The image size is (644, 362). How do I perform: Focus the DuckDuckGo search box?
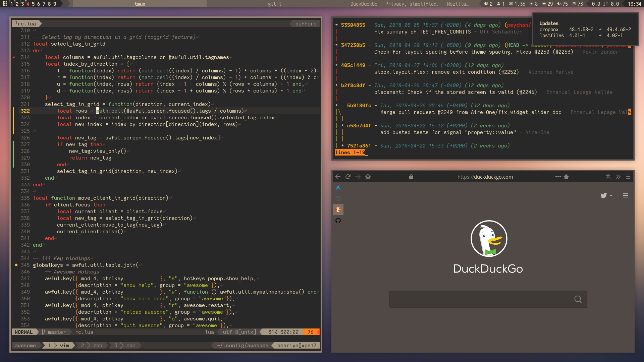pyautogui.click(x=488, y=299)
